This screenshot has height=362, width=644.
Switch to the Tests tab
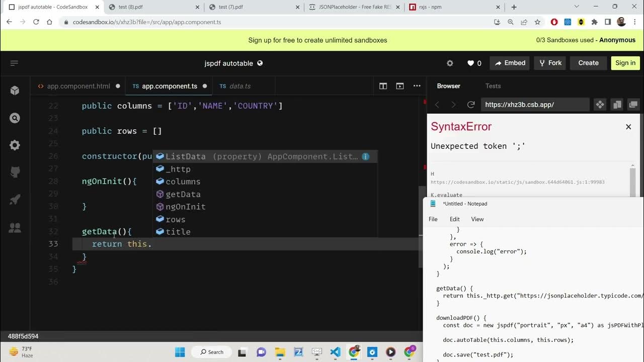click(x=493, y=86)
